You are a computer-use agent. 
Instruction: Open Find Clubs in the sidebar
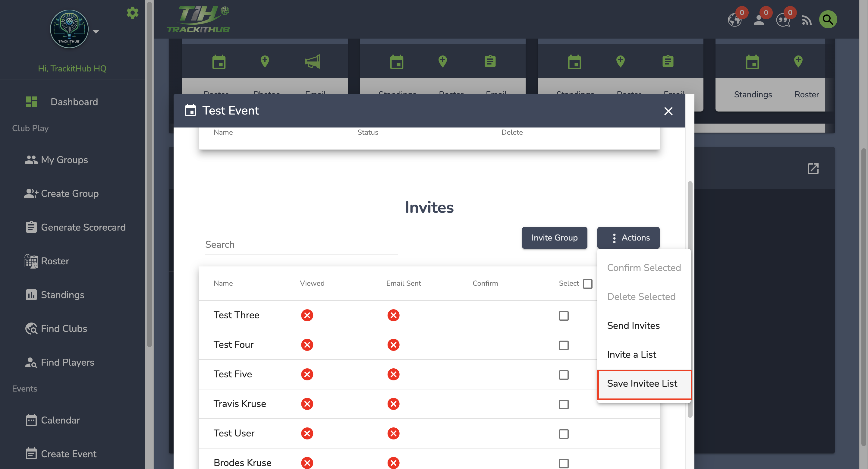pos(64,328)
